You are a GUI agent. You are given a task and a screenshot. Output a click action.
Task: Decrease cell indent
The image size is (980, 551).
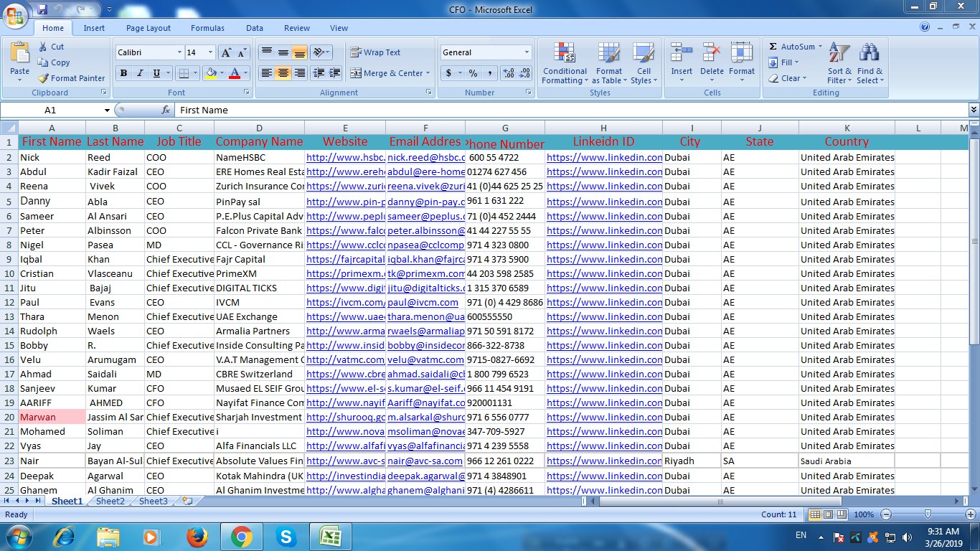[319, 73]
